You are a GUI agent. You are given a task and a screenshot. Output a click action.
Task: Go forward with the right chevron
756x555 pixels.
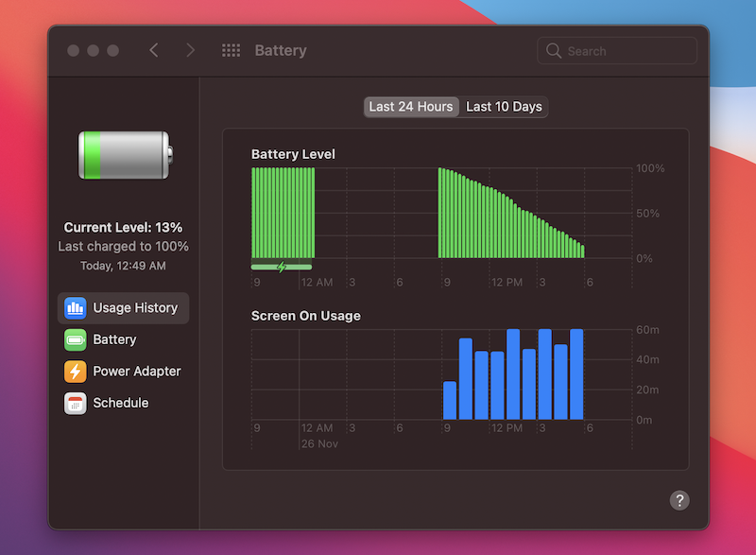191,51
